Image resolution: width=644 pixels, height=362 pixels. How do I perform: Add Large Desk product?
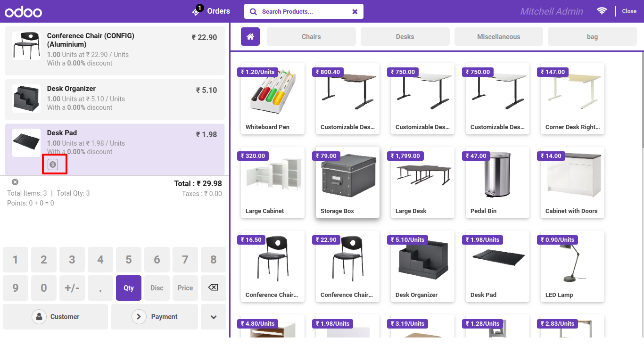[422, 182]
